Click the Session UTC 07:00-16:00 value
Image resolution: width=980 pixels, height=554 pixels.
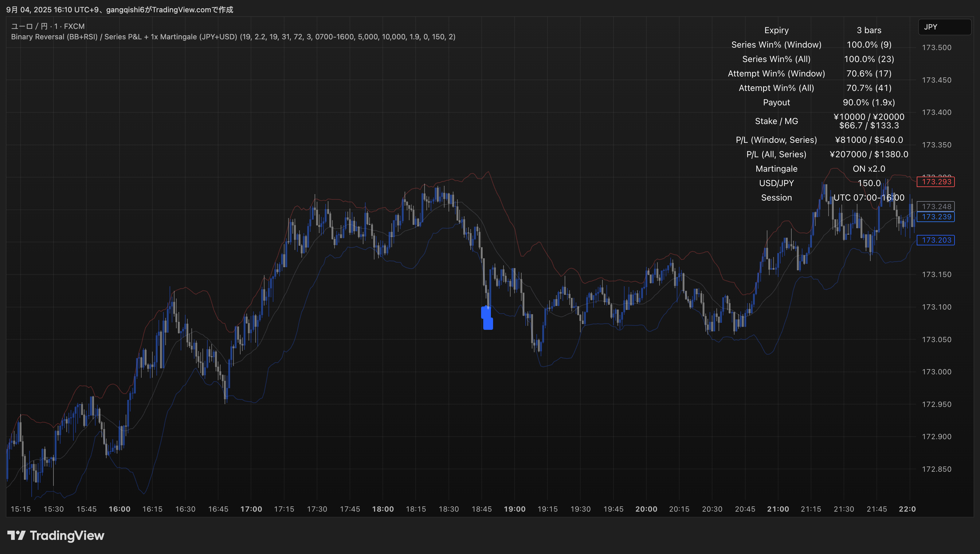tap(869, 198)
